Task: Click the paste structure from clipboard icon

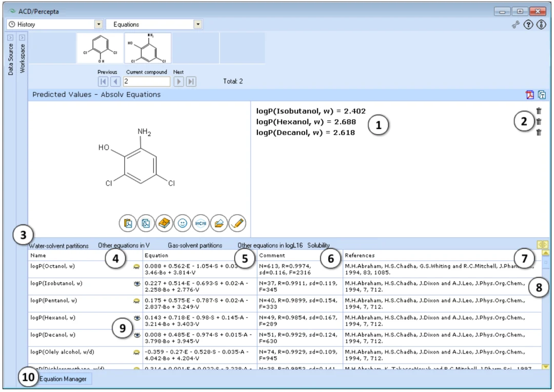Action: coord(128,223)
